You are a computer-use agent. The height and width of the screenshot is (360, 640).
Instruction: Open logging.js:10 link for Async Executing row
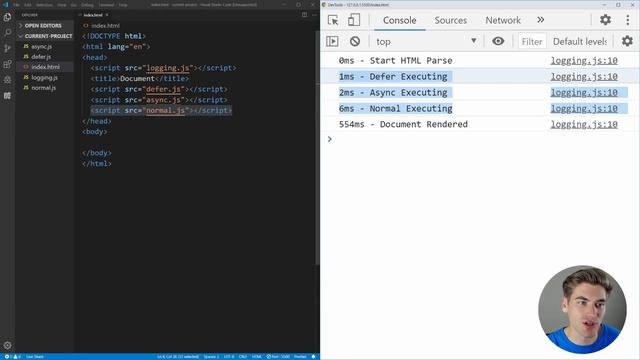[x=584, y=93]
